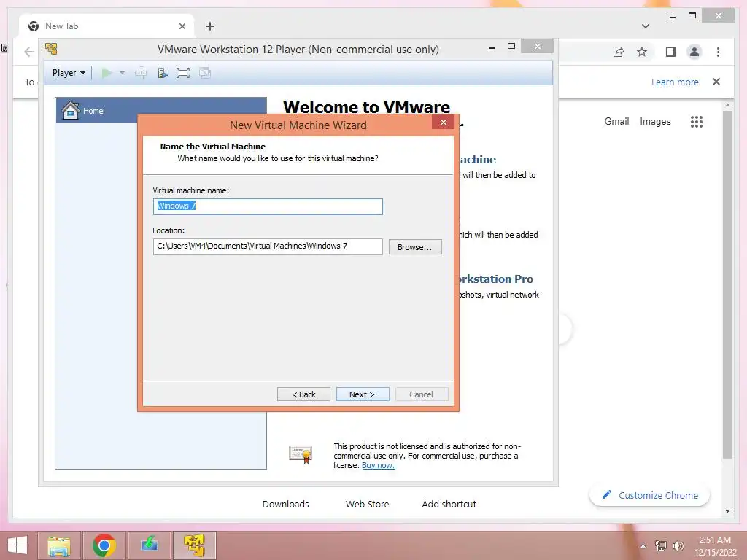Viewport: 747px width, 560px height.
Task: Open File Explorer from taskbar
Action: 59,545
